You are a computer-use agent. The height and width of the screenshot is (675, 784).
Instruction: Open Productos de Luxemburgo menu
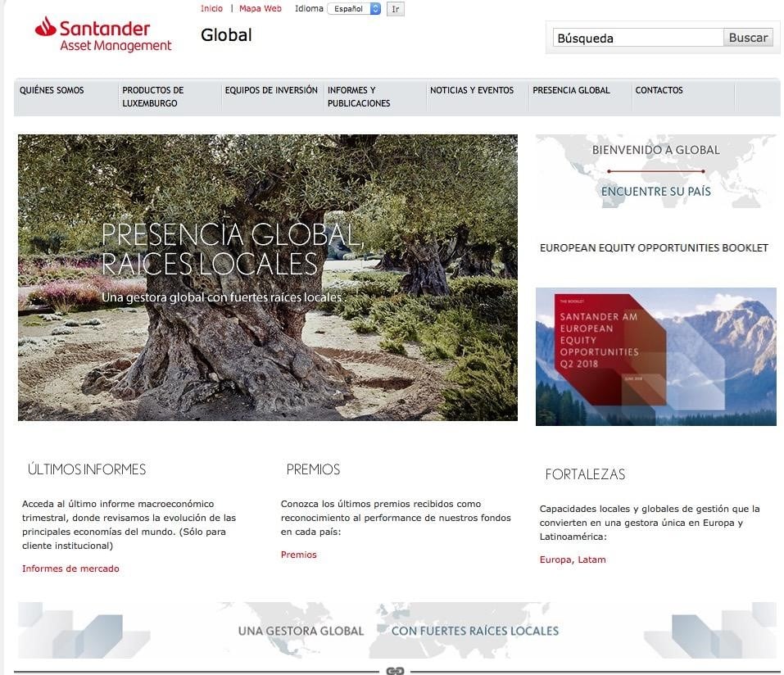[x=153, y=97]
